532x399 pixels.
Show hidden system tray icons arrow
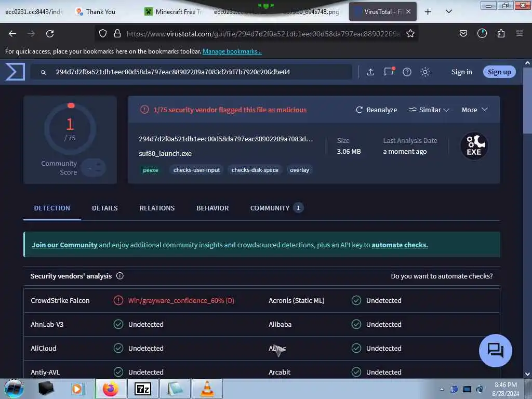(x=442, y=389)
